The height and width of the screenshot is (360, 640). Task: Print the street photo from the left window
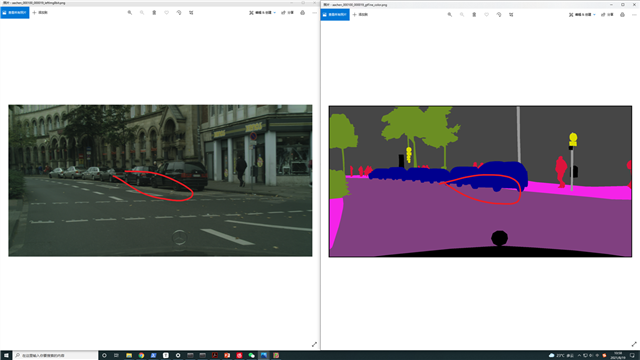coord(302,13)
